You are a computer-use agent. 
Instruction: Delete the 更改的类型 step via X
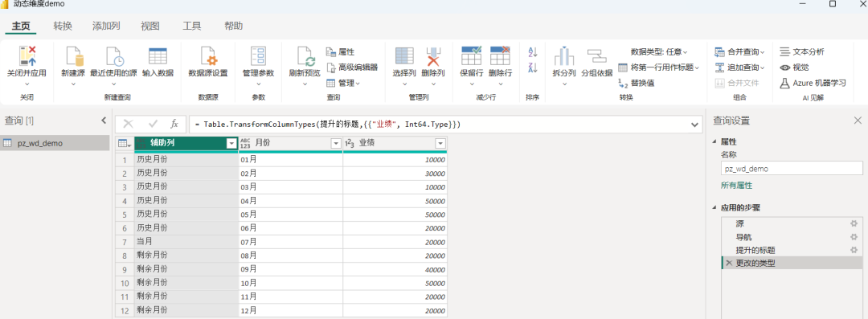[729, 264]
